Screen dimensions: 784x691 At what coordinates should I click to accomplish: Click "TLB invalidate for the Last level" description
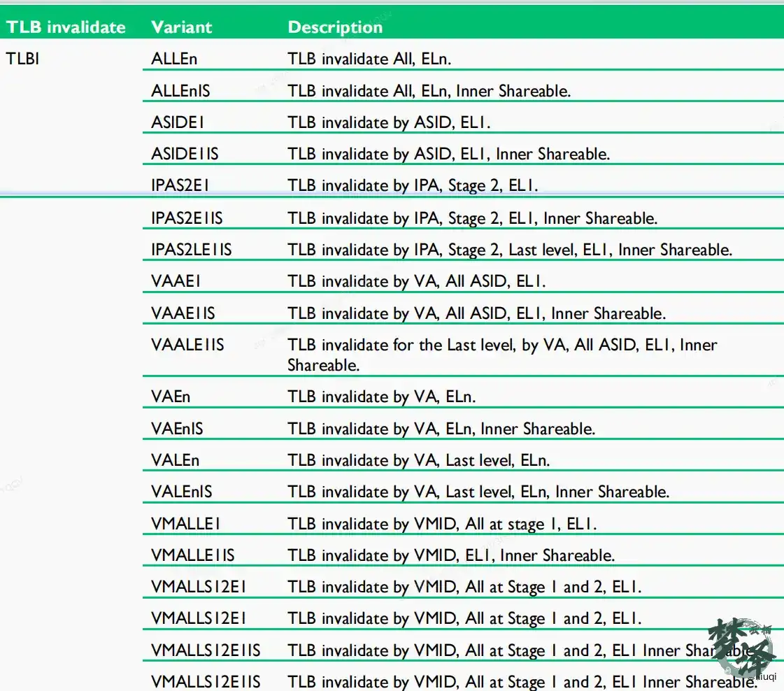coord(502,355)
